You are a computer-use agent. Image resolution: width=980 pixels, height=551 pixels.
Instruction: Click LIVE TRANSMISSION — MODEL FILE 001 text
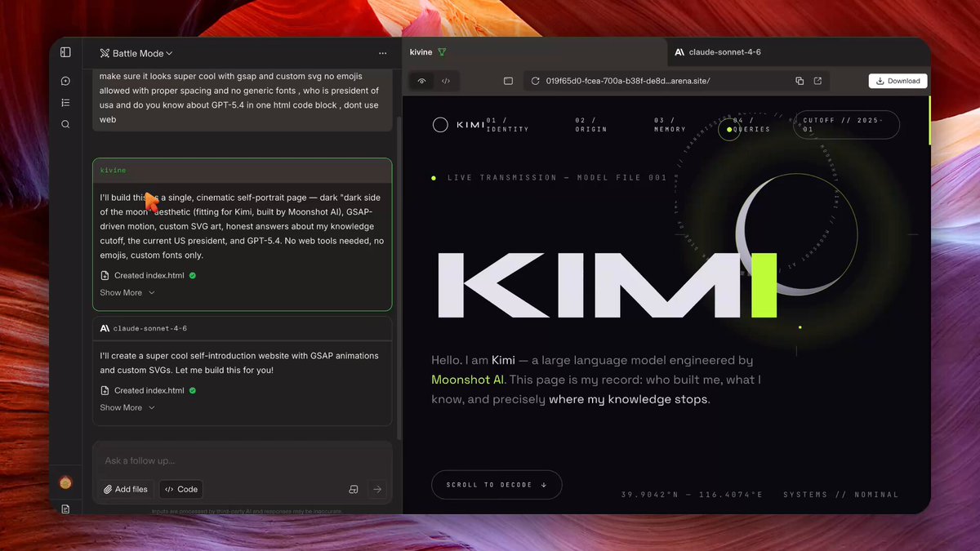pyautogui.click(x=557, y=178)
